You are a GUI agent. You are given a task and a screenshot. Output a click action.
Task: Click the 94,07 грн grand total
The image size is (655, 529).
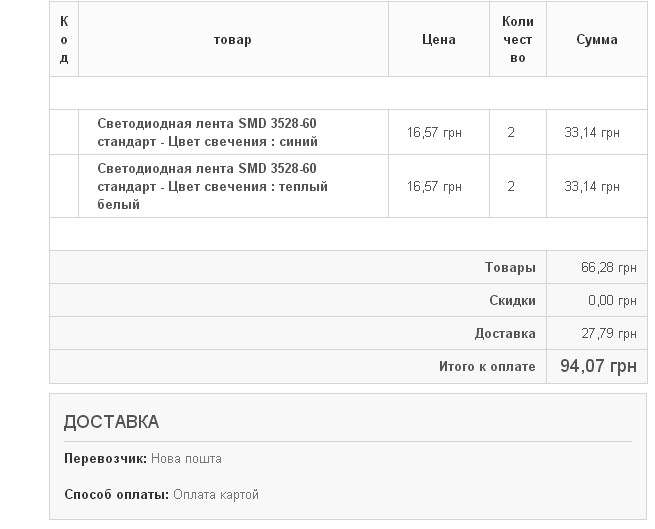598,366
